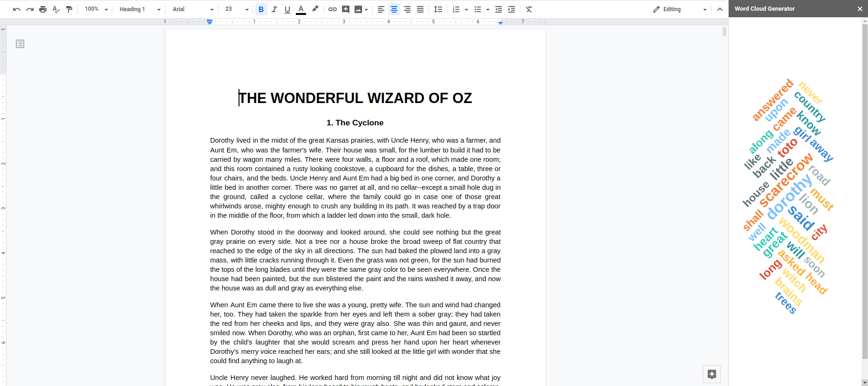868x386 pixels.
Task: Print the document with printer icon
Action: (43, 9)
